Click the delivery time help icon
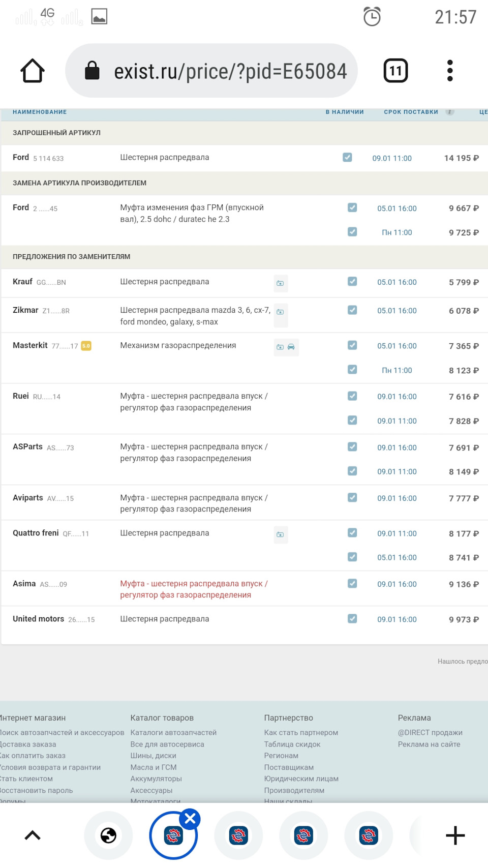The height and width of the screenshot is (868, 488). pyautogui.click(x=449, y=112)
